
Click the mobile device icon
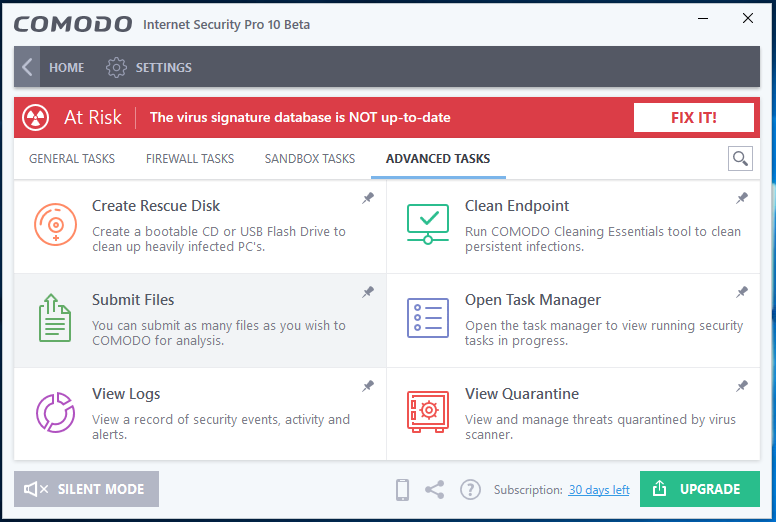coord(402,489)
